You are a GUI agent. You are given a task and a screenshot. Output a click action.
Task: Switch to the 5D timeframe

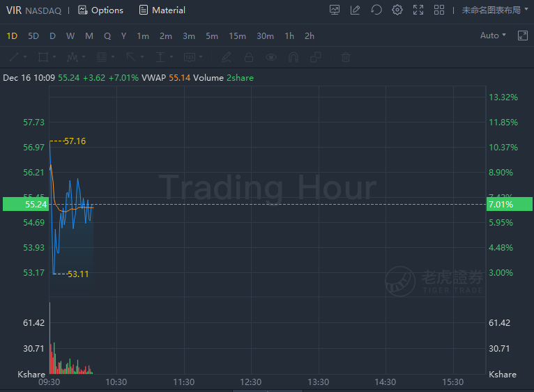coord(33,36)
